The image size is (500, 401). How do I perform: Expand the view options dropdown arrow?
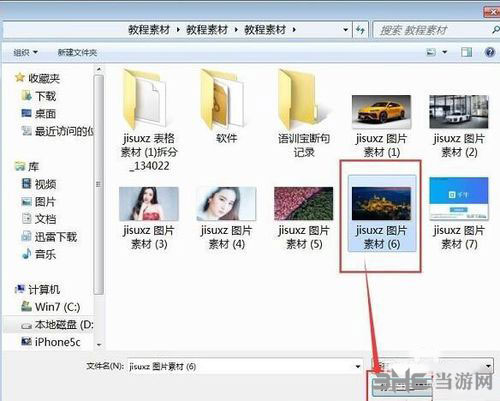click(445, 52)
